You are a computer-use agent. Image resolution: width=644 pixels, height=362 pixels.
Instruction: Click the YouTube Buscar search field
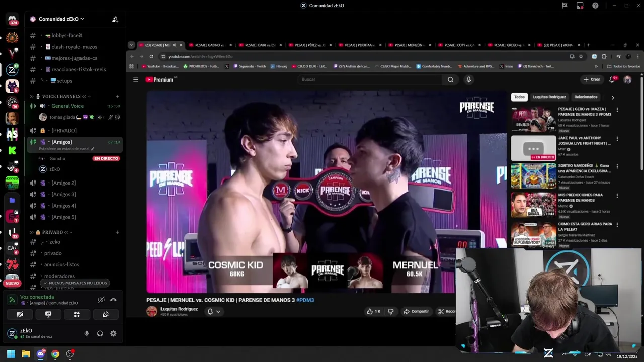370,79
